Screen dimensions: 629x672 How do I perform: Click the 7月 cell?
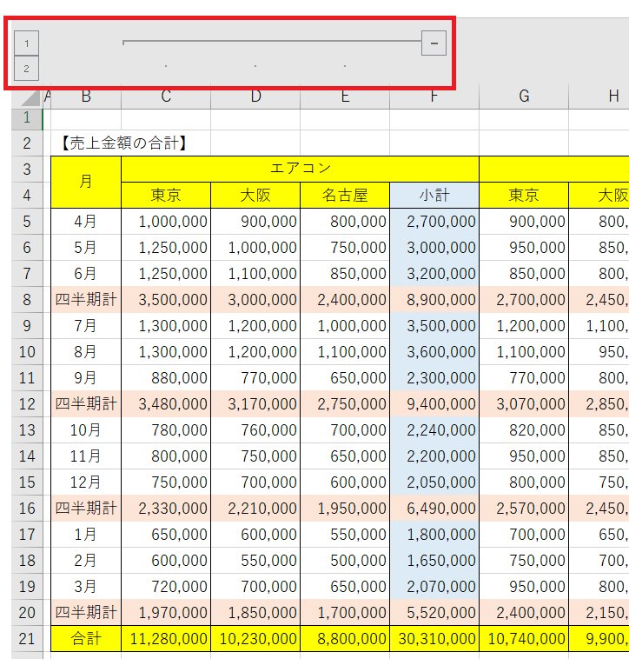point(86,326)
